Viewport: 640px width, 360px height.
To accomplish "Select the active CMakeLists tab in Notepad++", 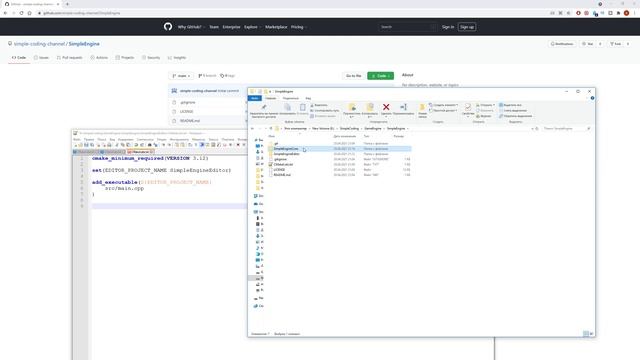I will pyautogui.click(x=140, y=152).
